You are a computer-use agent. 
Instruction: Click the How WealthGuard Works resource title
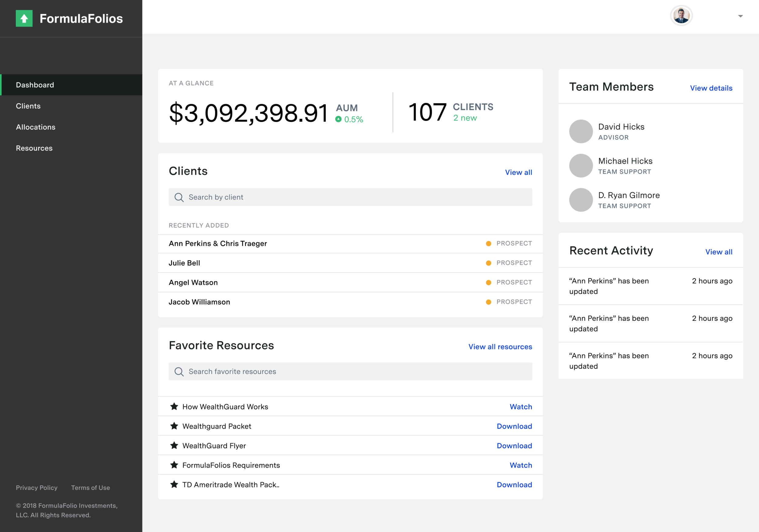pos(225,407)
